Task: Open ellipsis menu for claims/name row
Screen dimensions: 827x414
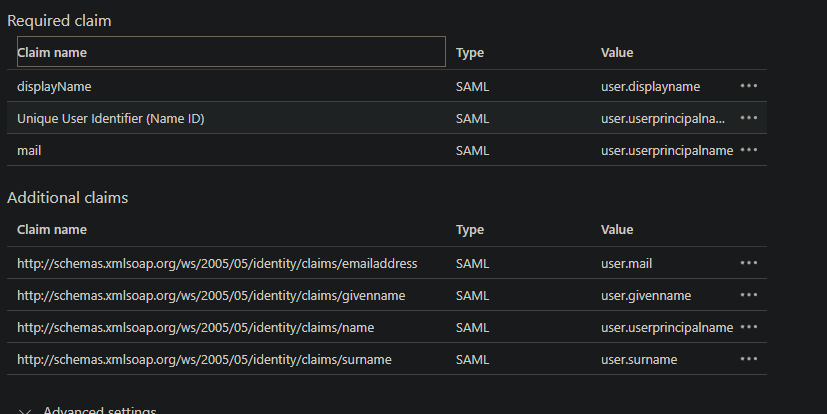Action: pos(748,328)
